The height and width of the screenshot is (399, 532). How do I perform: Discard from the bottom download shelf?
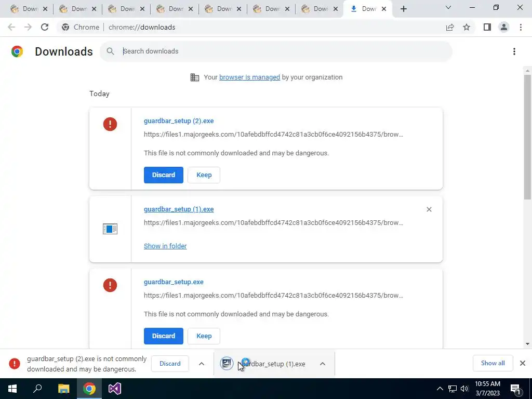click(x=170, y=363)
